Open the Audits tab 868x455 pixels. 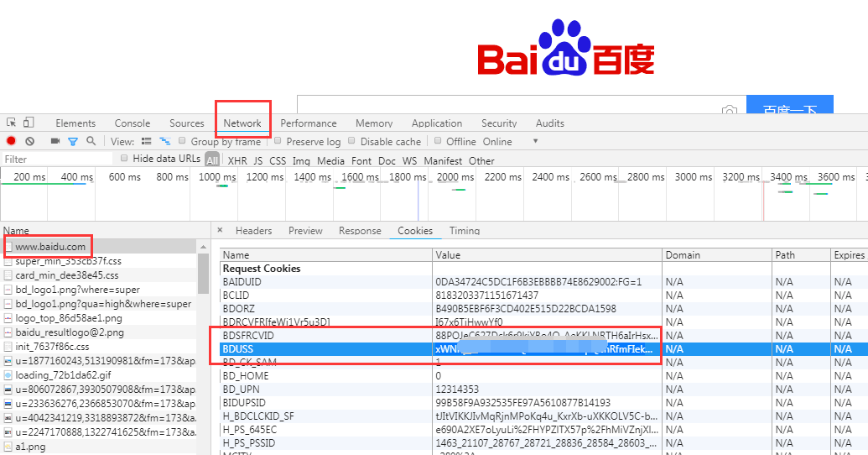[x=549, y=123]
